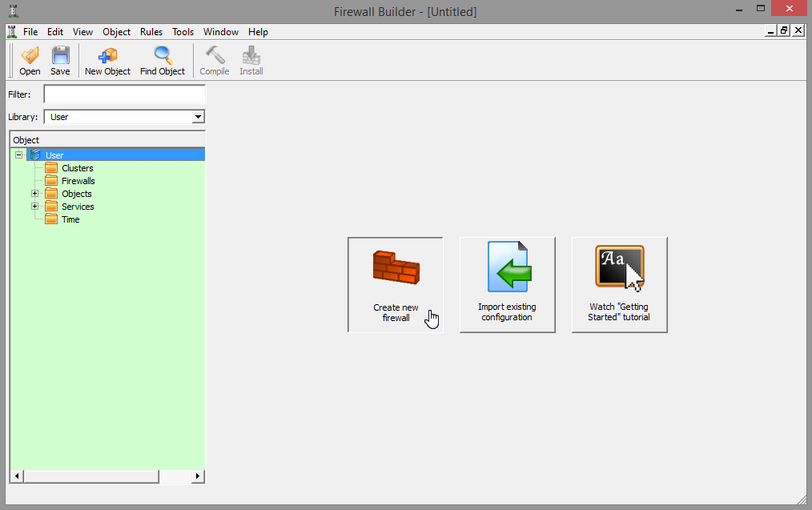This screenshot has width=812, height=510.
Task: Open the Library dropdown
Action: [x=198, y=117]
